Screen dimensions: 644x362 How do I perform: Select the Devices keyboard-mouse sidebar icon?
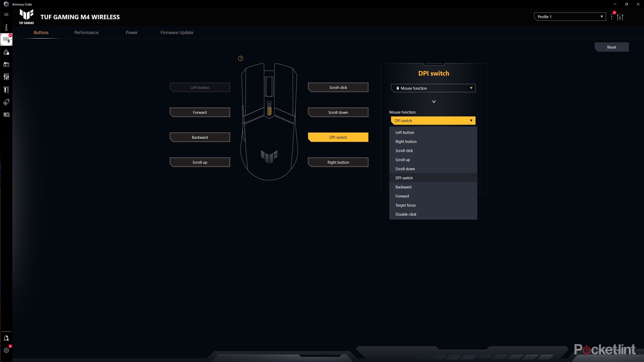point(6,40)
